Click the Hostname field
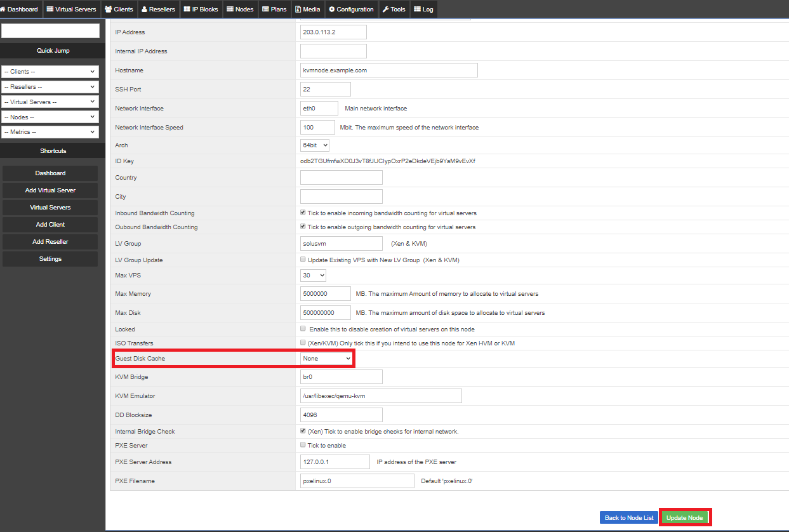The image size is (789, 532). point(389,70)
